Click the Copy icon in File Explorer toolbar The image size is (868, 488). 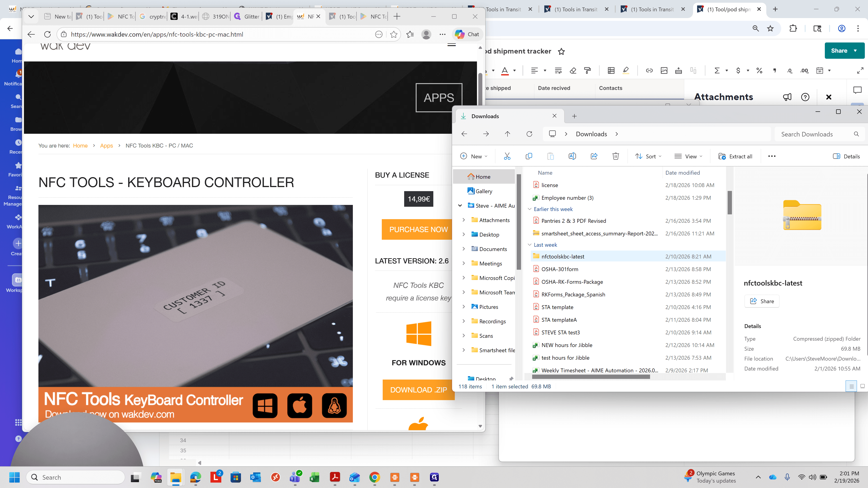tap(529, 156)
